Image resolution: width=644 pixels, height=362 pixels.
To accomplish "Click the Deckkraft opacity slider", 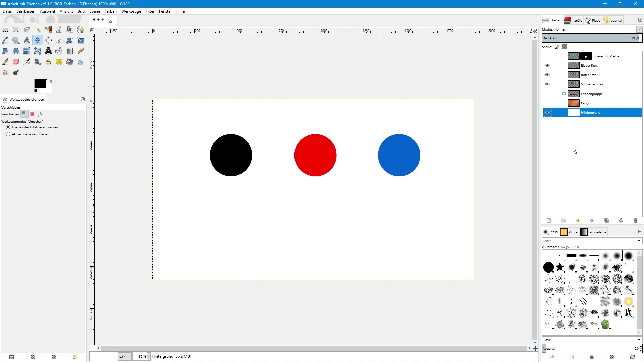I will pos(590,38).
